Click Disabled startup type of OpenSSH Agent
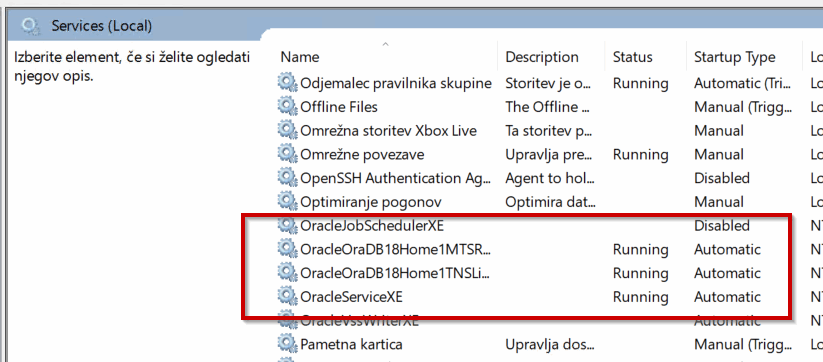This screenshot has height=362, width=823. pyautogui.click(x=722, y=178)
